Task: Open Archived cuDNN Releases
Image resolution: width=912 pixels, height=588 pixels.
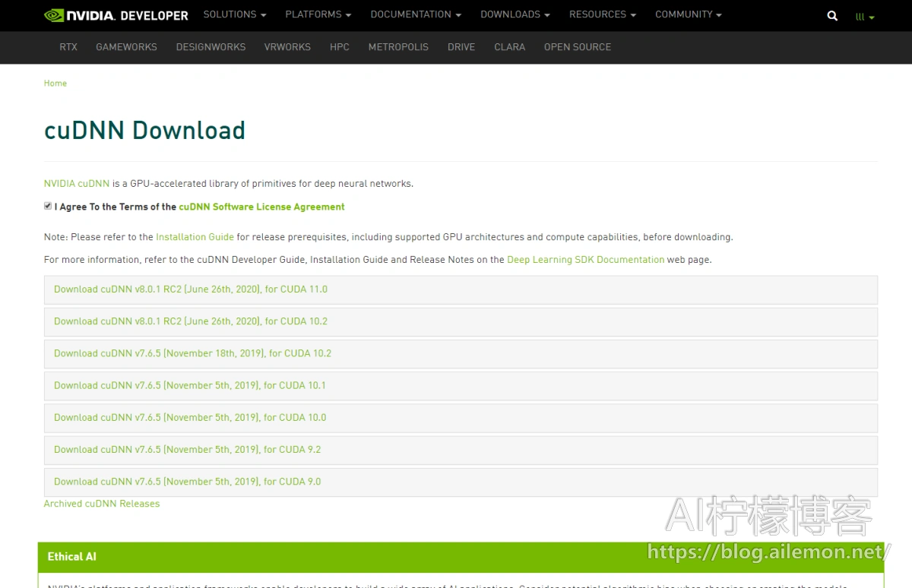Action: [x=102, y=504]
